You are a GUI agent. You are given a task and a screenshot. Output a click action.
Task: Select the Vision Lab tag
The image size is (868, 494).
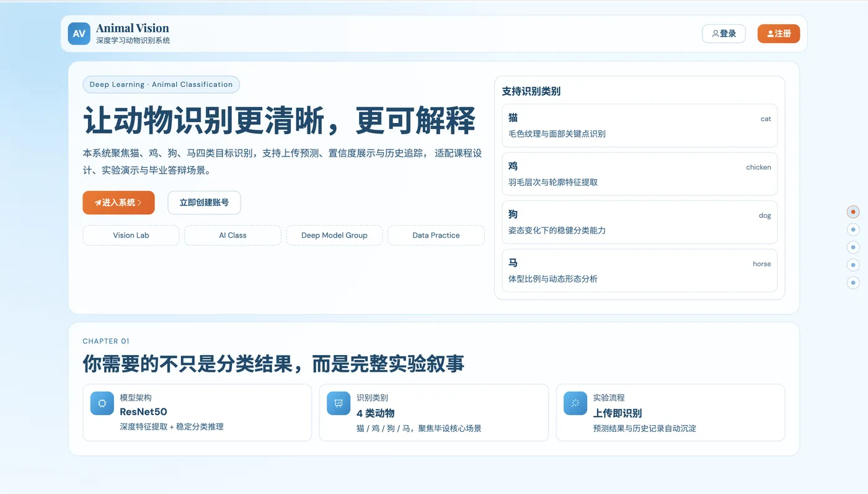130,235
